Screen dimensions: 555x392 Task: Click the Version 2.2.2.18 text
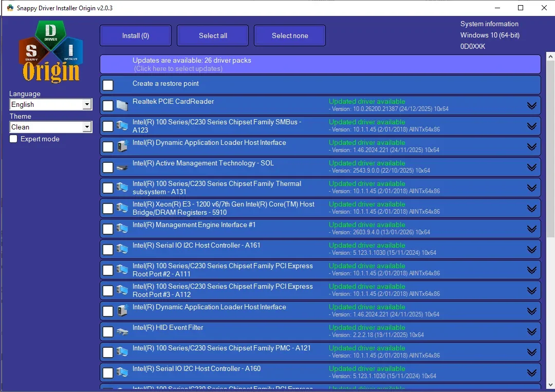click(376, 334)
